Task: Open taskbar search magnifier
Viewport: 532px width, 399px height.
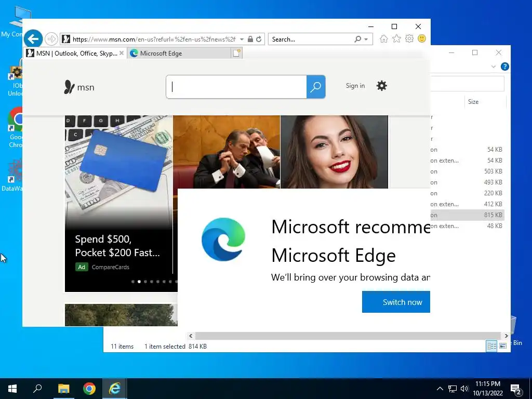Action: click(x=37, y=389)
